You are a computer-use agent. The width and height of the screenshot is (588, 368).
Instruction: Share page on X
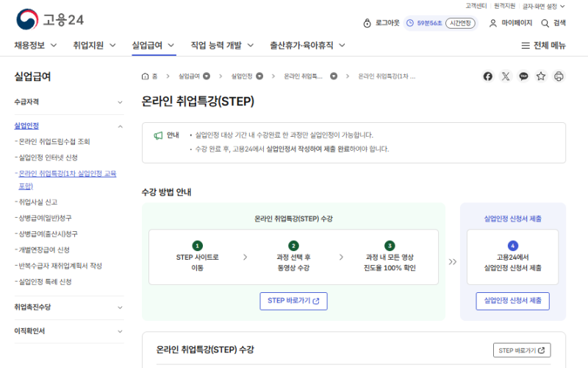click(x=506, y=77)
